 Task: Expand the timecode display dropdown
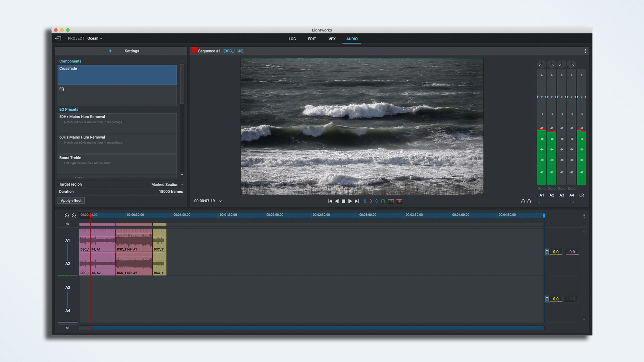221,201
